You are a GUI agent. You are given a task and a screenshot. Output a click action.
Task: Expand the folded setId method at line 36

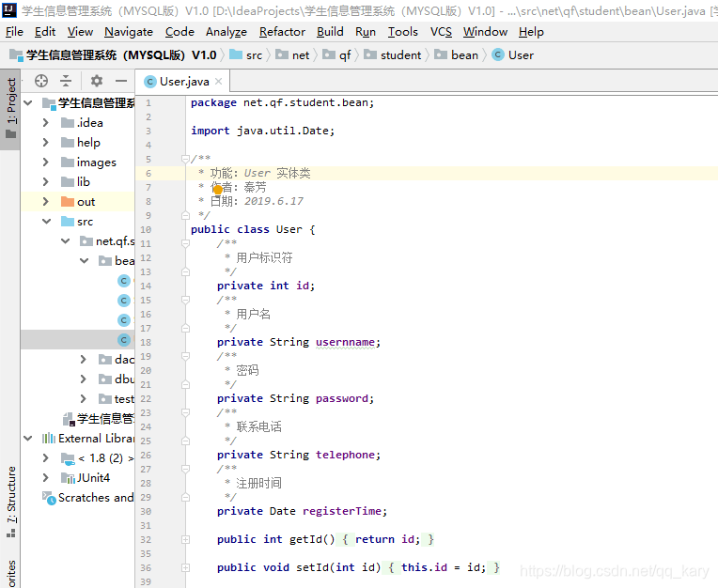click(185, 568)
